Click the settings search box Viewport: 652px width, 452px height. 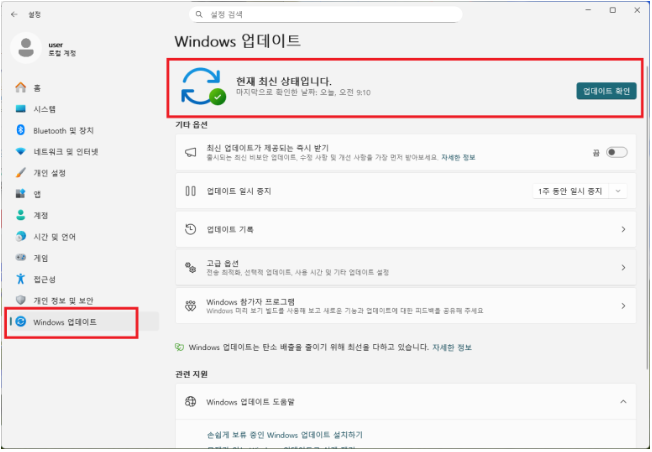pos(325,15)
